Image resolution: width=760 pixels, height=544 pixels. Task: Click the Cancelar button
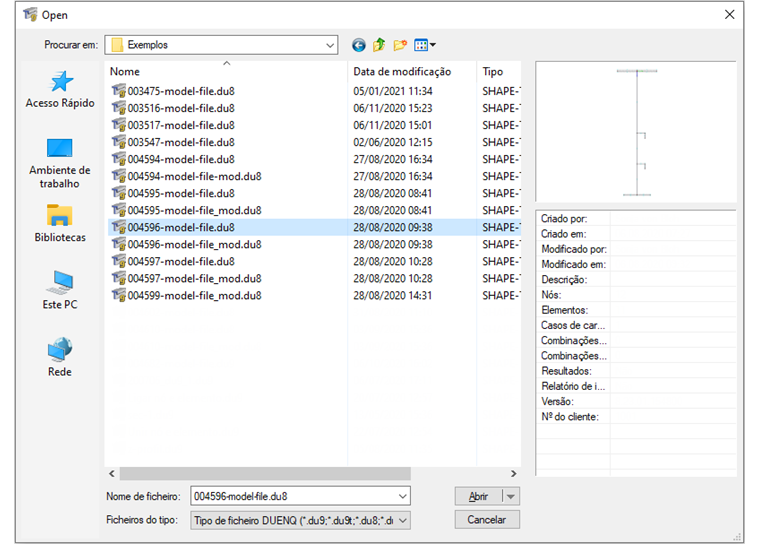point(487,520)
